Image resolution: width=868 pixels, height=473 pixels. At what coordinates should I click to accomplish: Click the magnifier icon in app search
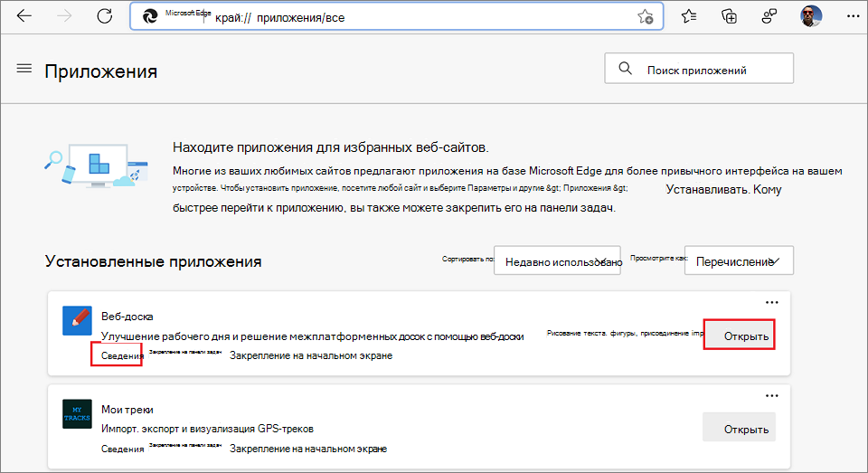click(x=625, y=68)
